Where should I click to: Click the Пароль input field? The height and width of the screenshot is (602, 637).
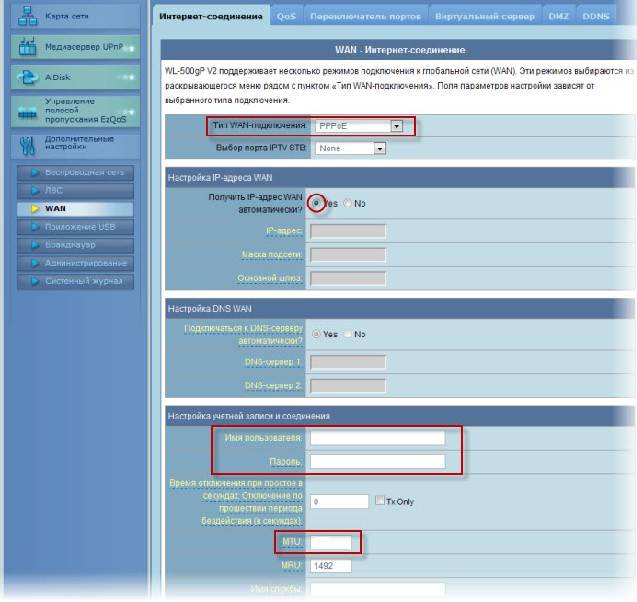[377, 461]
